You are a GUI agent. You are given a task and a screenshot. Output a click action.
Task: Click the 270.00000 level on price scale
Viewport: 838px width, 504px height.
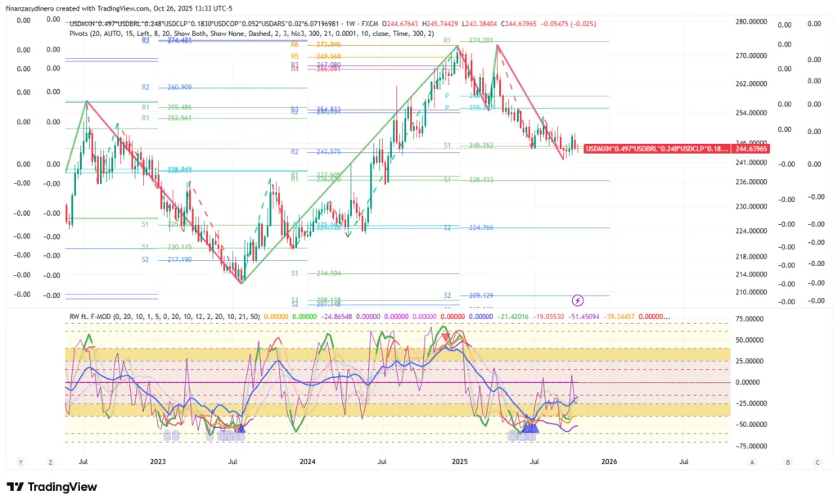(x=750, y=56)
